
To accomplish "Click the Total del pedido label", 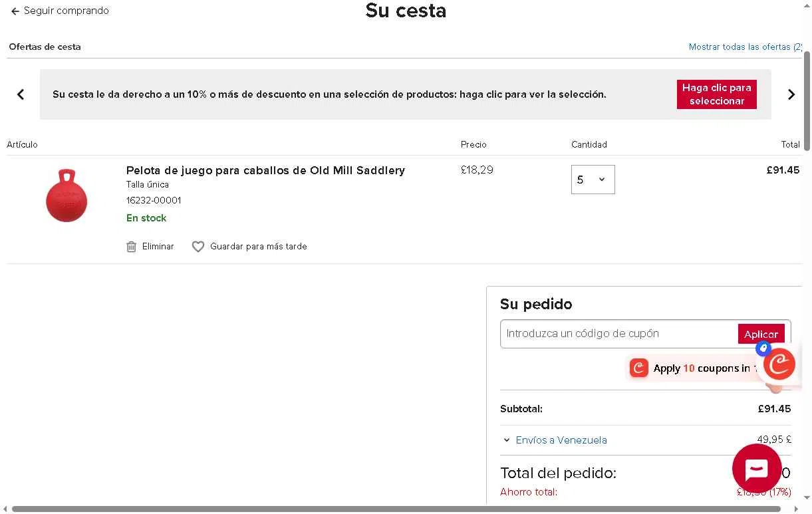I will coord(558,473).
